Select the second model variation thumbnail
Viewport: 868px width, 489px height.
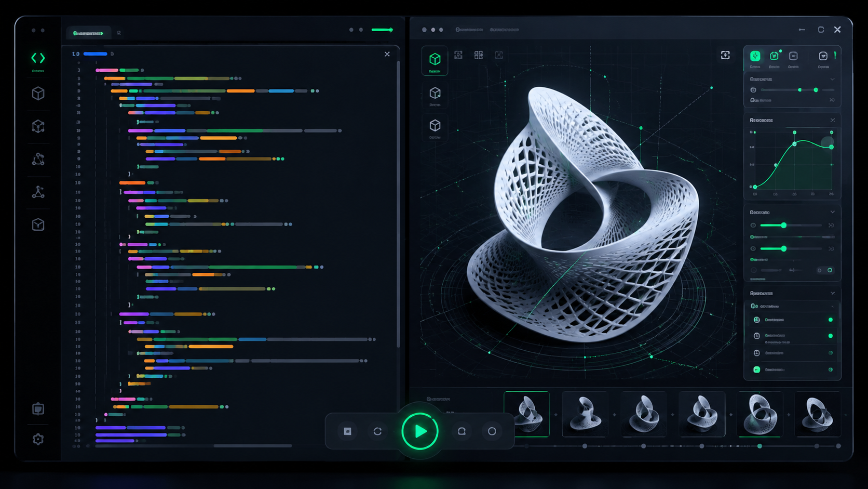[585, 414]
